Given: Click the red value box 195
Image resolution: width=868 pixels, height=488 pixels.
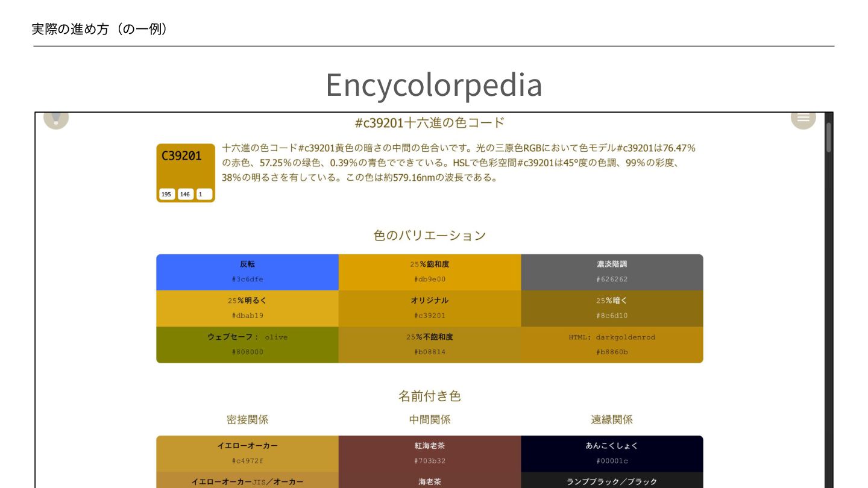Looking at the screenshot, I should [x=166, y=194].
